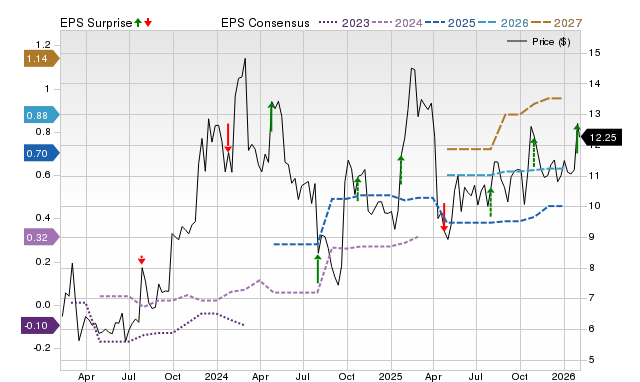Click the 2024 label on the time axis

click(x=216, y=376)
